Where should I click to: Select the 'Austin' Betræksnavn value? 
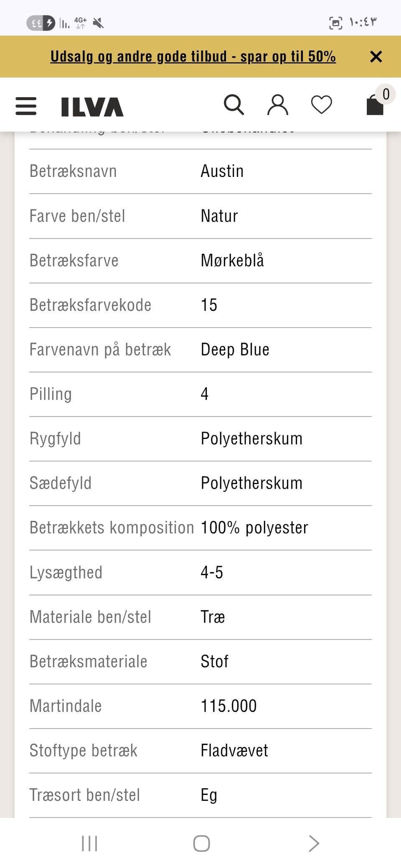tap(222, 171)
